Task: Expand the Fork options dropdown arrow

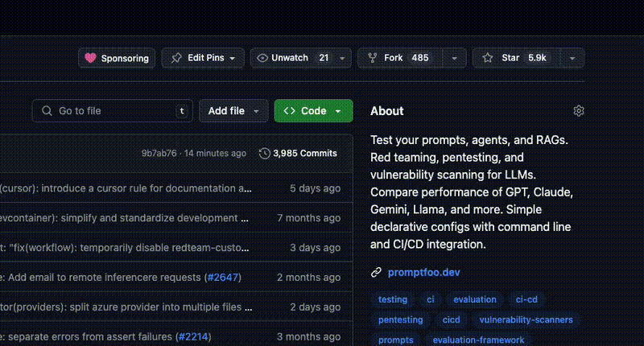Action: click(x=454, y=58)
